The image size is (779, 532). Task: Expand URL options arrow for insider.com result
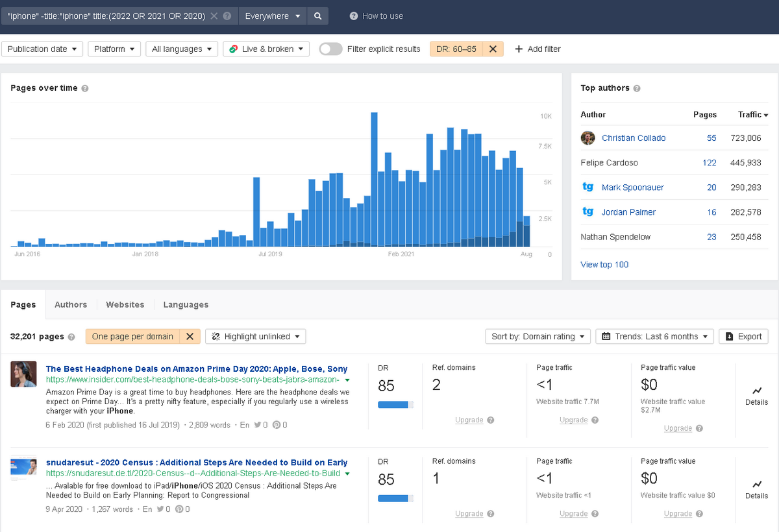tap(347, 380)
